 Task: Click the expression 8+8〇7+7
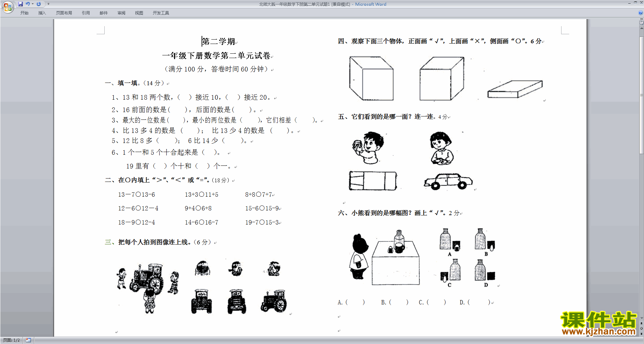click(x=258, y=195)
